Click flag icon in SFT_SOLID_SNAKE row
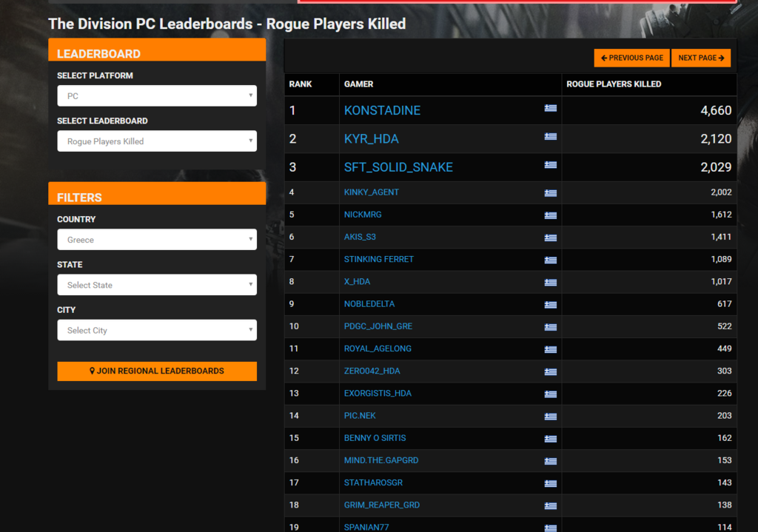Viewport: 758px width, 532px height. coord(550,165)
